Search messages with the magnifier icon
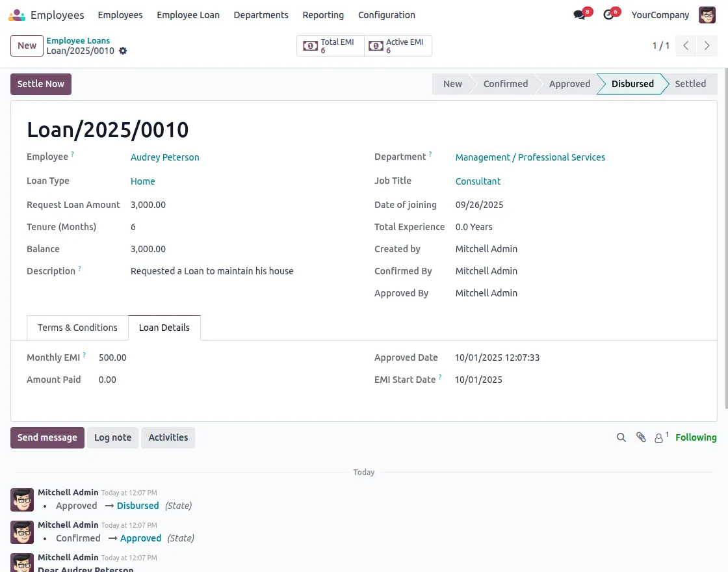The image size is (728, 572). coord(621,437)
